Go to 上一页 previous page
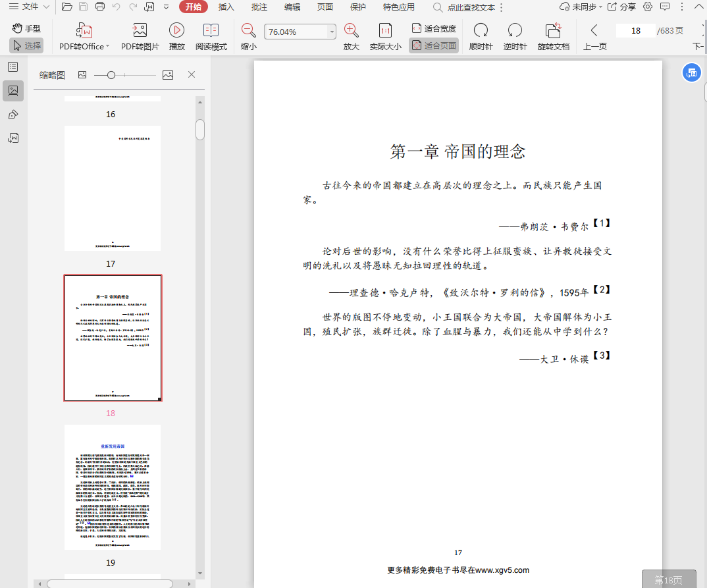 tap(594, 37)
